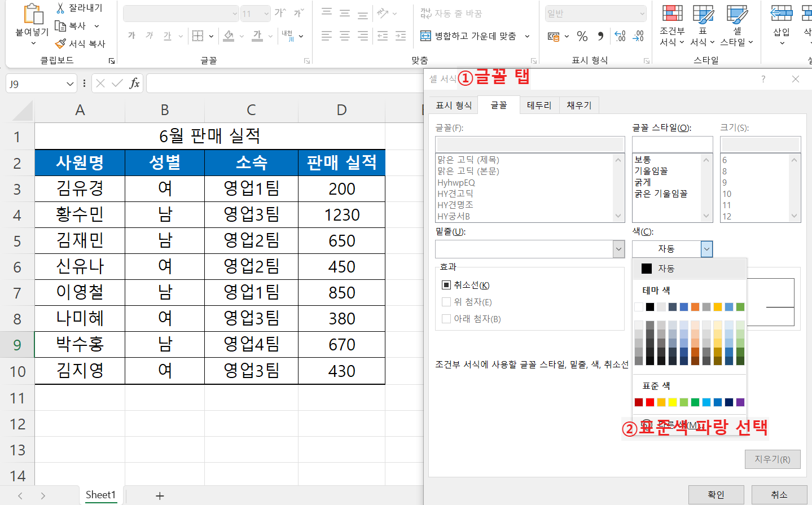The image size is (812, 505).
Task: Enable the superscript (위 첨자) checkbox
Action: tap(445, 301)
